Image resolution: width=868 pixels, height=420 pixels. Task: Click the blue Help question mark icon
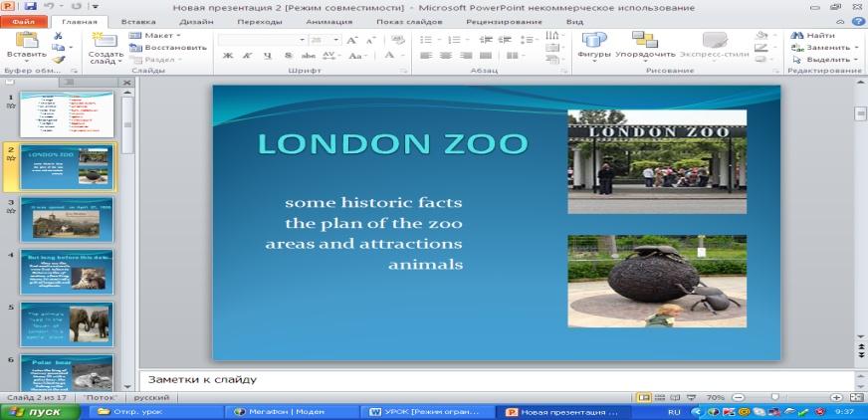pos(857,22)
